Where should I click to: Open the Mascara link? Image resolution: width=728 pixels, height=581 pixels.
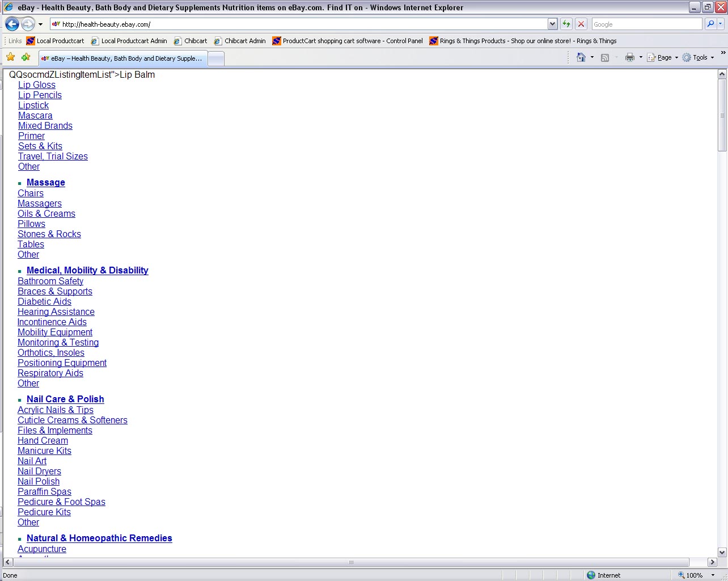(35, 116)
